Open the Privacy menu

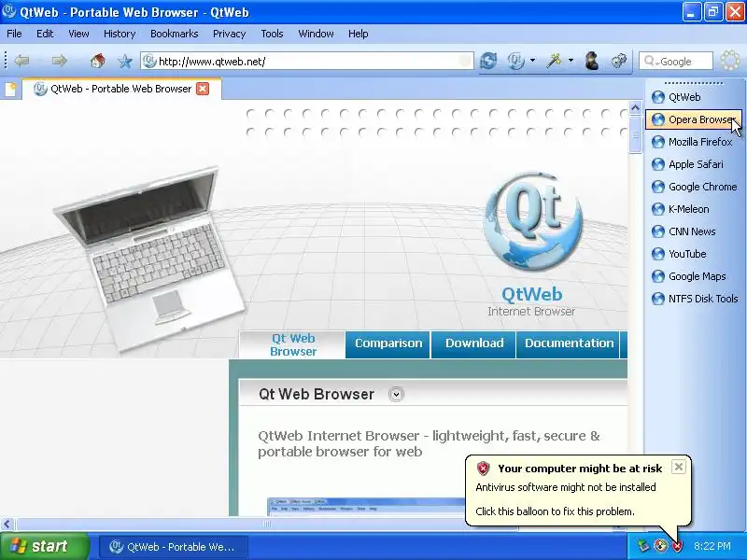tap(229, 34)
